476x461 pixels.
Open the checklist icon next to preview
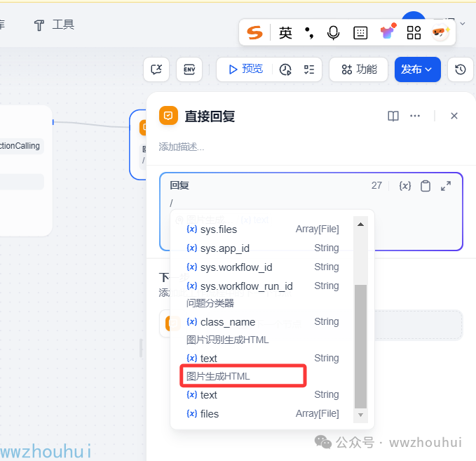(x=309, y=69)
